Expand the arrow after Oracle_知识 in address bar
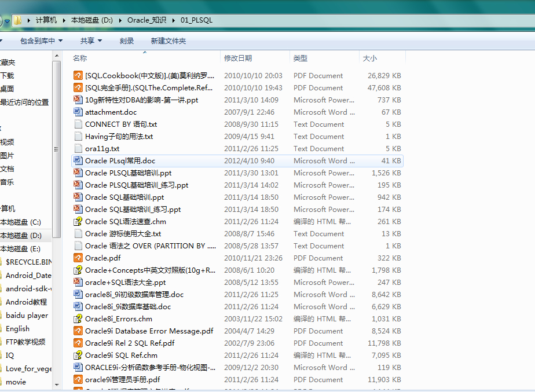 [x=173, y=20]
